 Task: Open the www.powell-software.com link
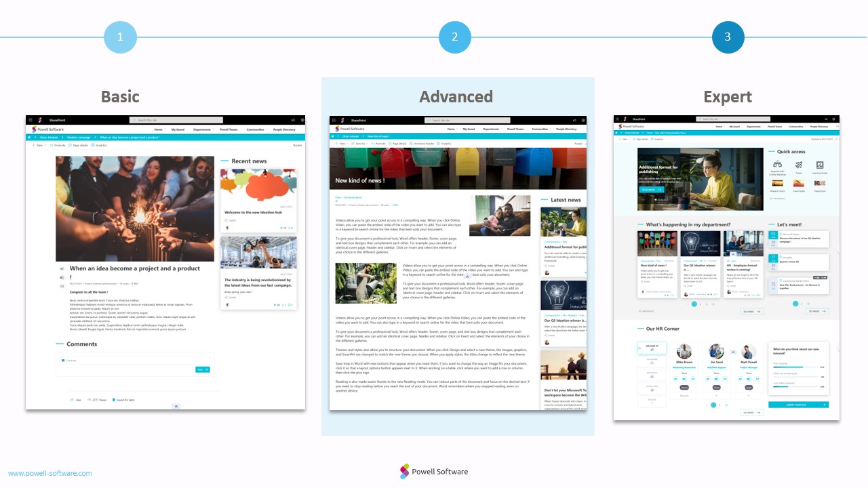click(50, 473)
